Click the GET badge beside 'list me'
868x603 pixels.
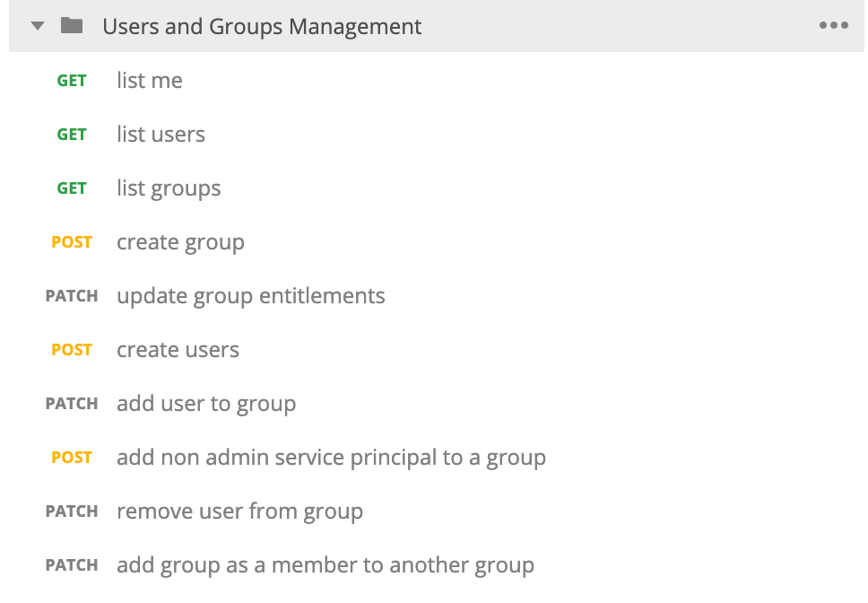click(72, 81)
